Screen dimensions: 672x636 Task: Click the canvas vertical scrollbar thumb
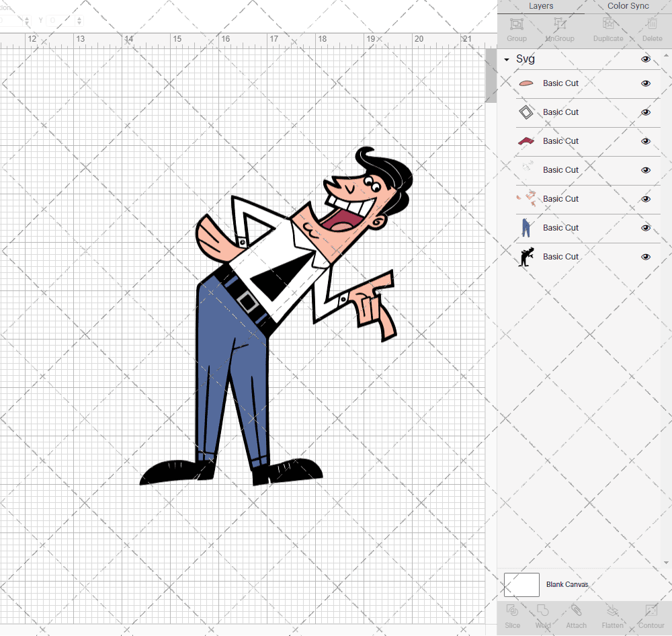[x=491, y=75]
